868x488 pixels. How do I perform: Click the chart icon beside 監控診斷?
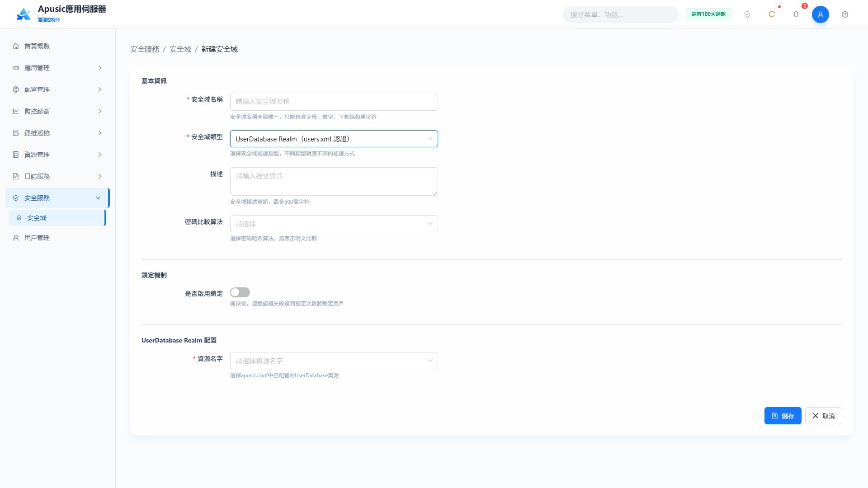pyautogui.click(x=16, y=111)
